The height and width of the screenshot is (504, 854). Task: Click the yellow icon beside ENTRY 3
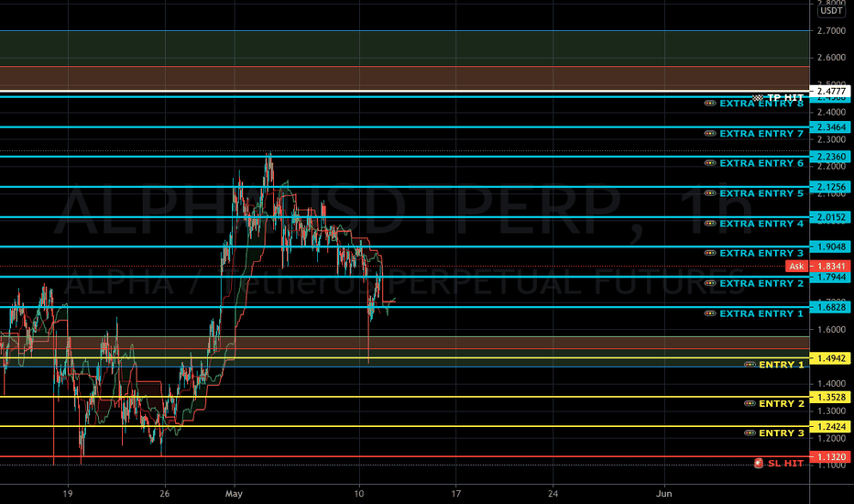(x=750, y=433)
